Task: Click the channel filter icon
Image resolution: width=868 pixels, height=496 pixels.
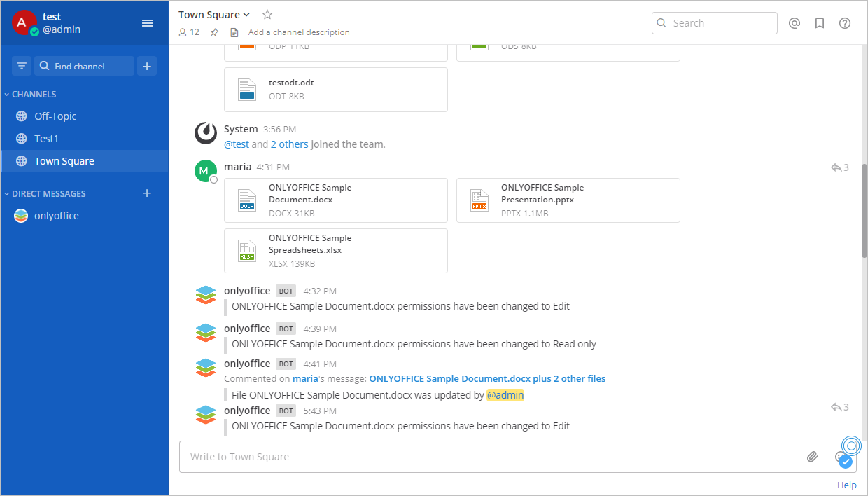Action: click(22, 66)
